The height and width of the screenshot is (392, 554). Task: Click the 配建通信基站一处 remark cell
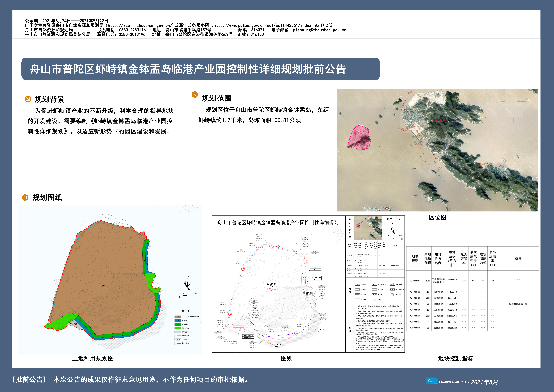[518, 304]
